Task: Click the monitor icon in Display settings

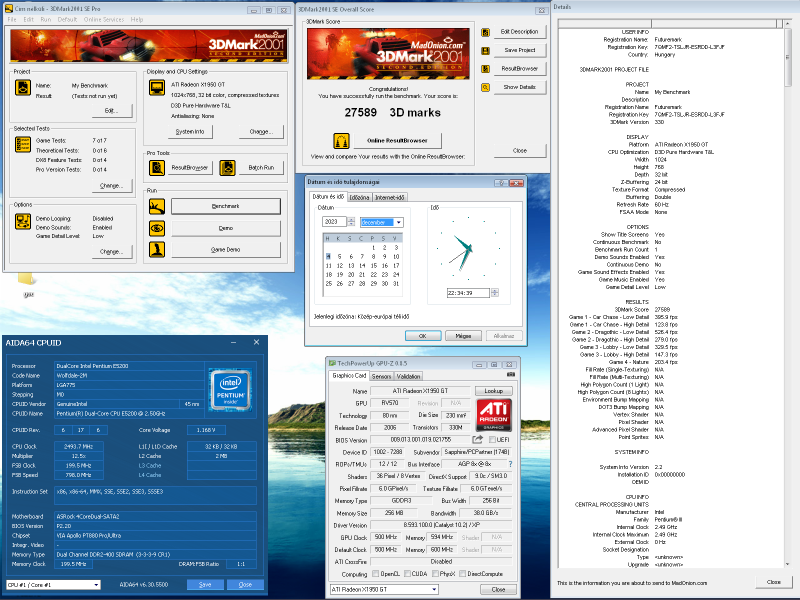Action: [157, 88]
